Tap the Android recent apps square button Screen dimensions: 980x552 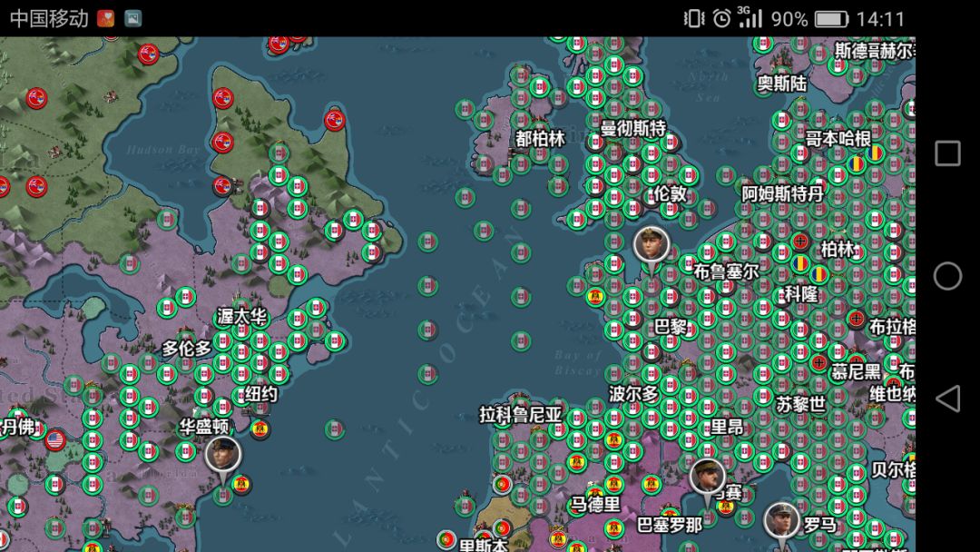[x=947, y=153]
